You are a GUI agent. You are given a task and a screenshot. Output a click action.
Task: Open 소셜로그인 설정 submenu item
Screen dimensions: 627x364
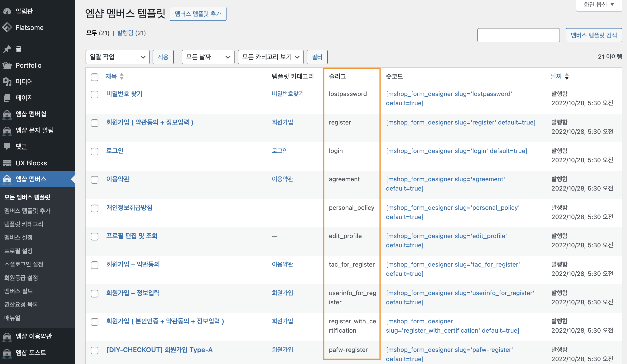[24, 264]
